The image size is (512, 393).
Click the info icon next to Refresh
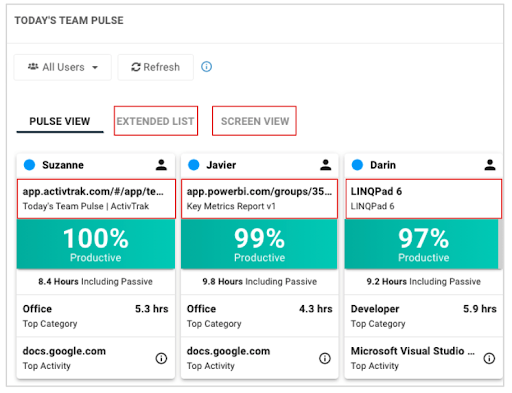coord(206,67)
